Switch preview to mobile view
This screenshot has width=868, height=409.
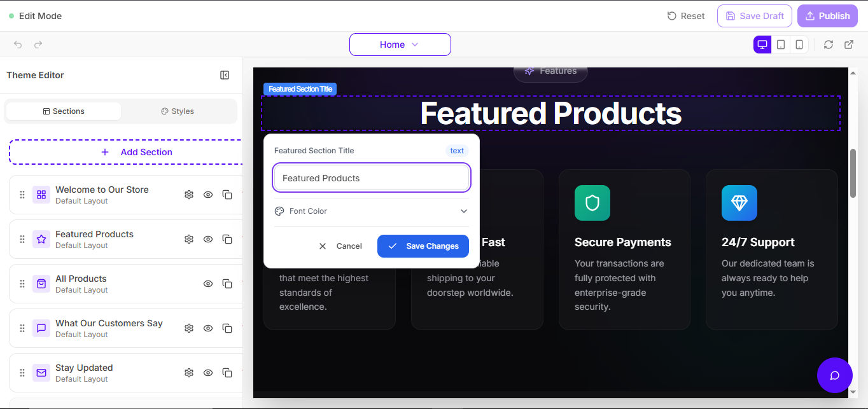[x=800, y=45]
